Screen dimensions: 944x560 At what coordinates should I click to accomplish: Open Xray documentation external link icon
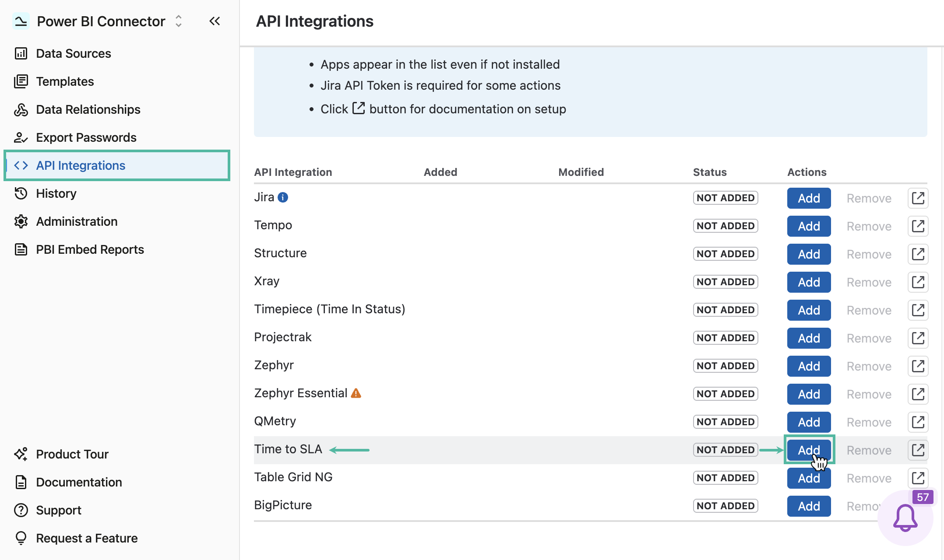918,282
